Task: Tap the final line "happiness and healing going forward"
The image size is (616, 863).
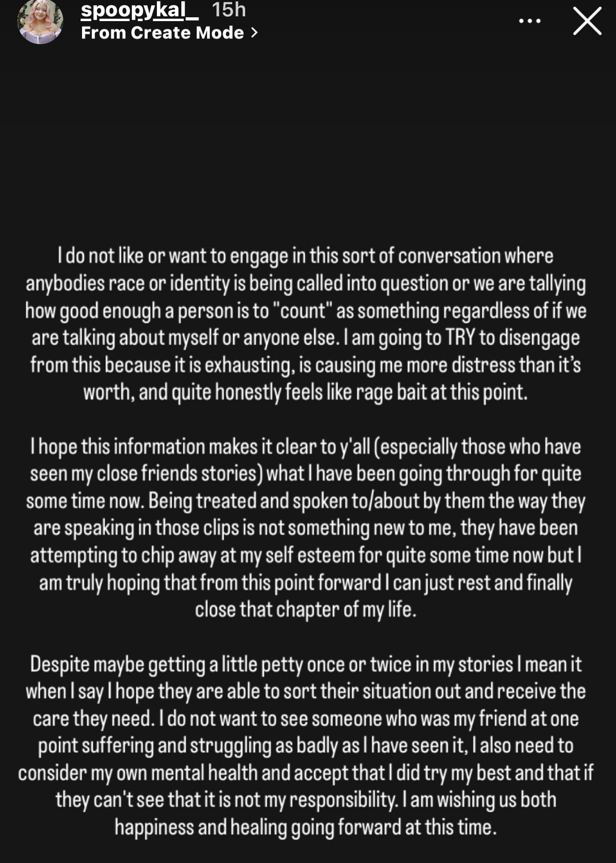Action: click(x=306, y=828)
